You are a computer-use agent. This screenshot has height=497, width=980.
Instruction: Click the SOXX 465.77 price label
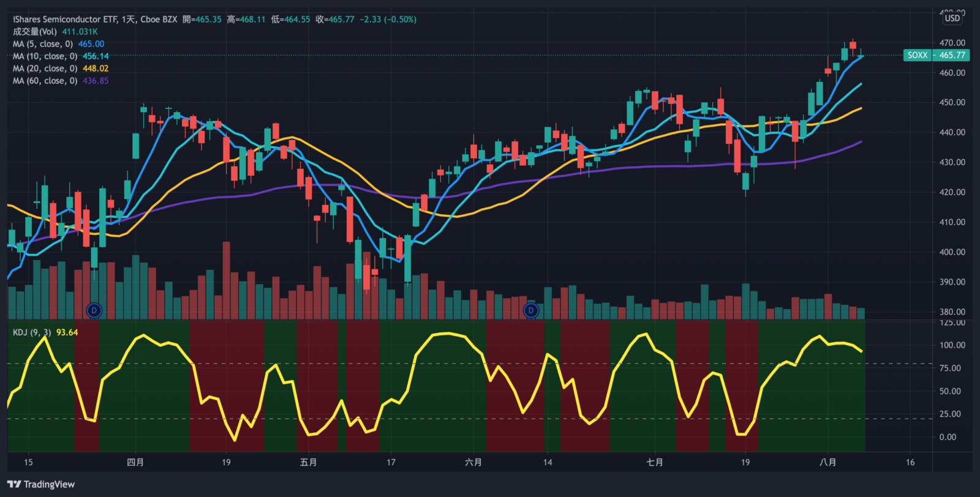point(936,55)
